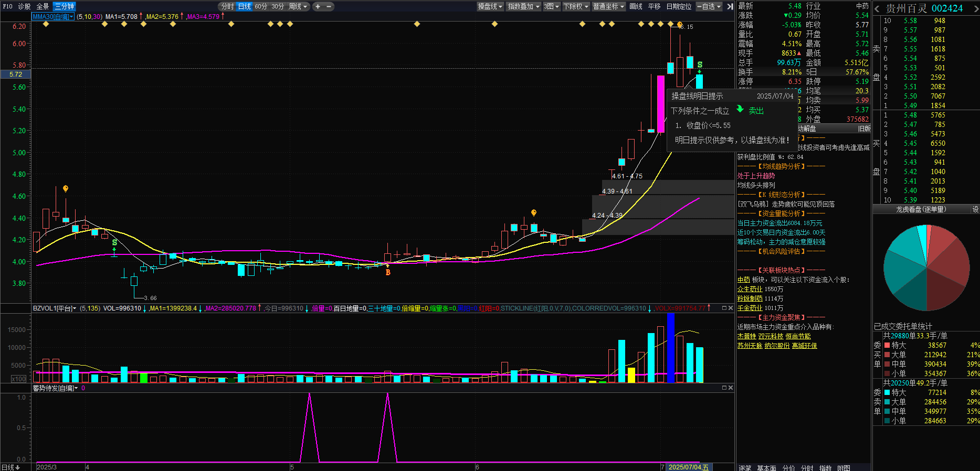
Task: Open the 中药 sector link
Action: coord(743,280)
